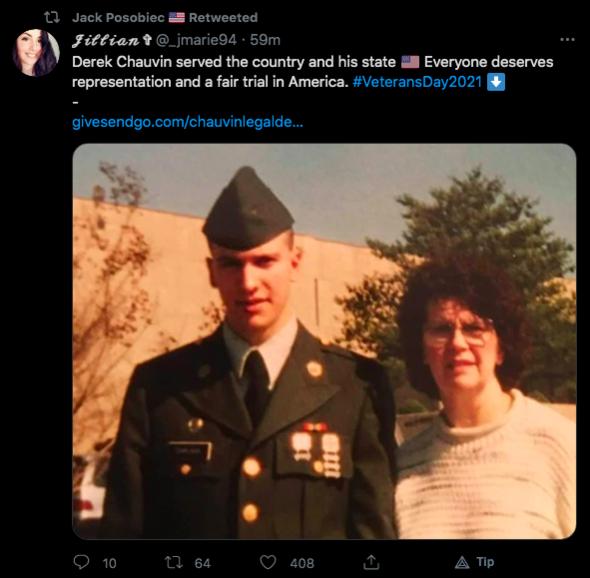Visit the @_jmarie94 handle
Image resolution: width=590 pixels, height=578 pixels.
tap(196, 40)
